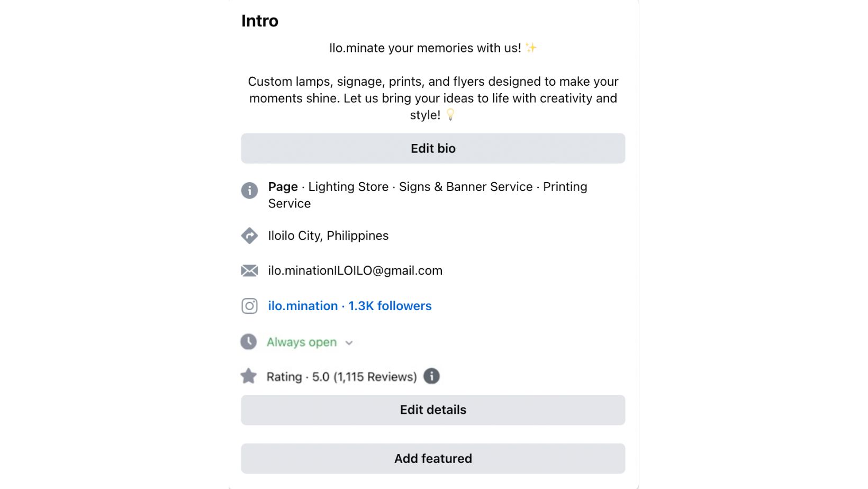Click the sparkles emoji in tagline

531,48
